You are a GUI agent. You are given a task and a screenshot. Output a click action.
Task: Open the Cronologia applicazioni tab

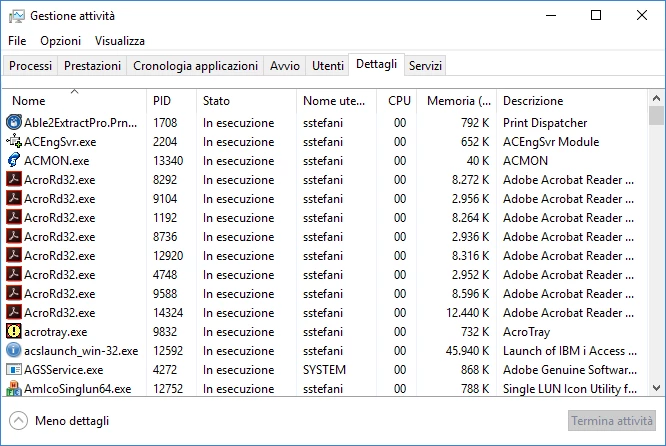[195, 66]
